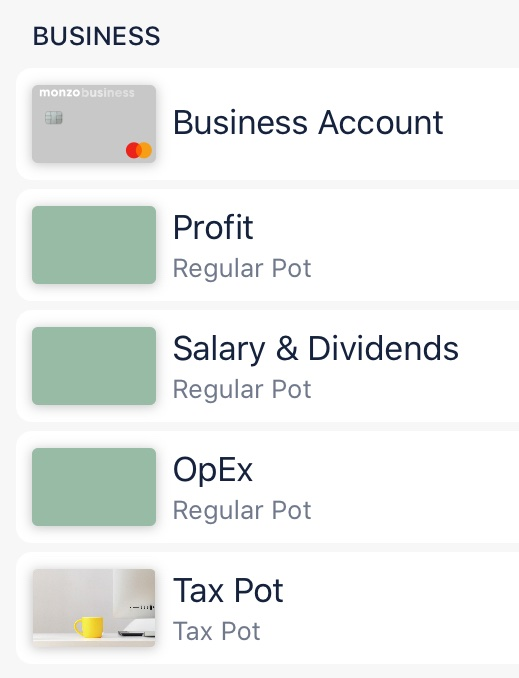Screen dimensions: 519x678
Task: Open the Business Account label
Action: pos(308,123)
